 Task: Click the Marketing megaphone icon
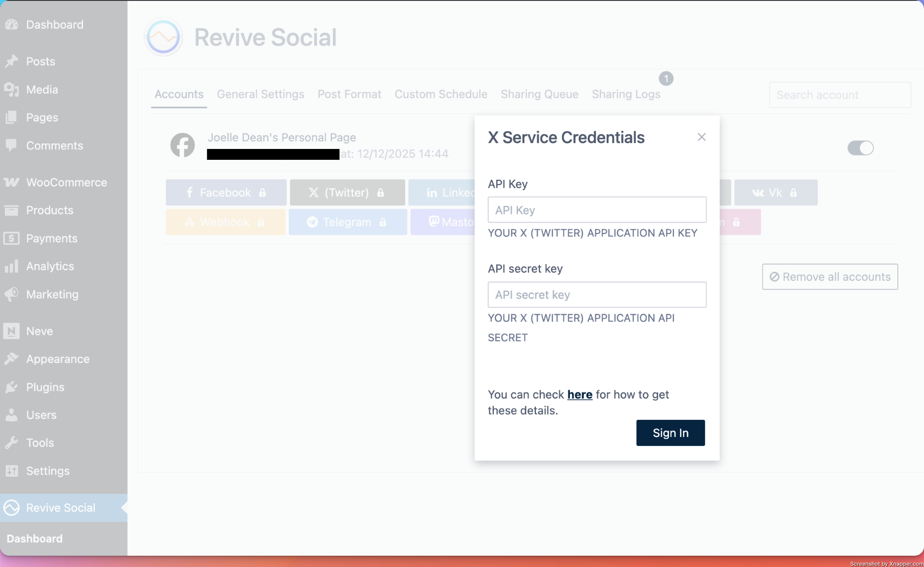pyautogui.click(x=11, y=294)
